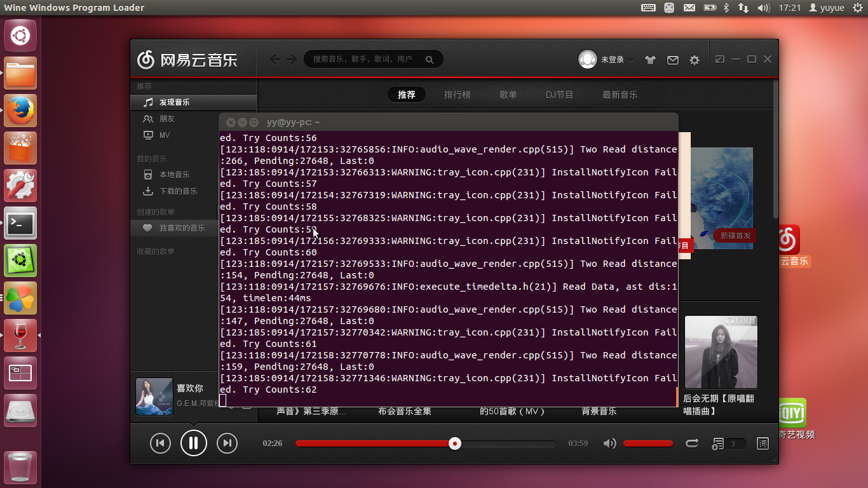Viewport: 868px width, 488px height.
Task: Switch to mini player mode icon
Action: (x=719, y=59)
